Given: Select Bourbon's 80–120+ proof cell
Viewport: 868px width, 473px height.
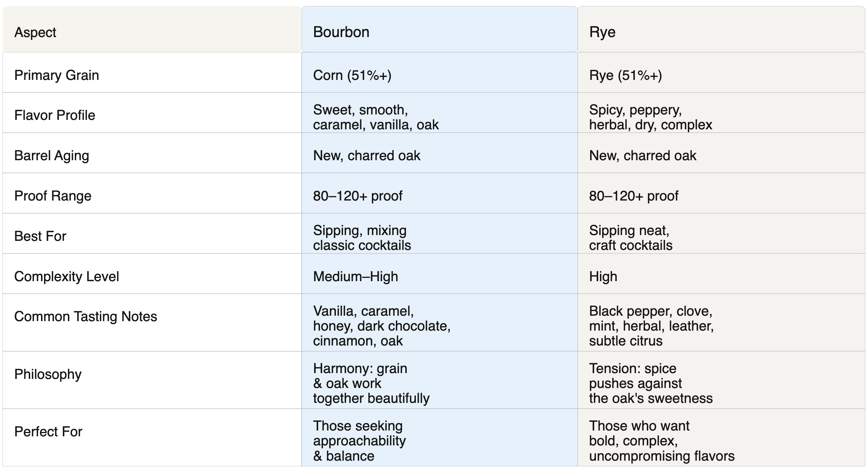Looking at the screenshot, I should [x=357, y=196].
